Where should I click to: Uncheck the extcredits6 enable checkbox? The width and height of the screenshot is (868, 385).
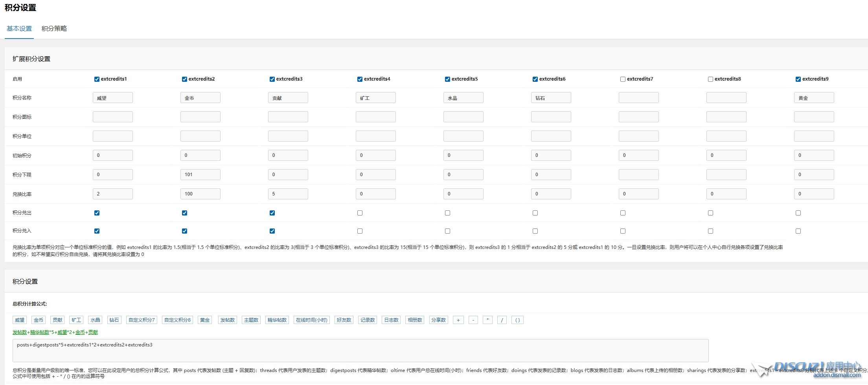point(535,79)
